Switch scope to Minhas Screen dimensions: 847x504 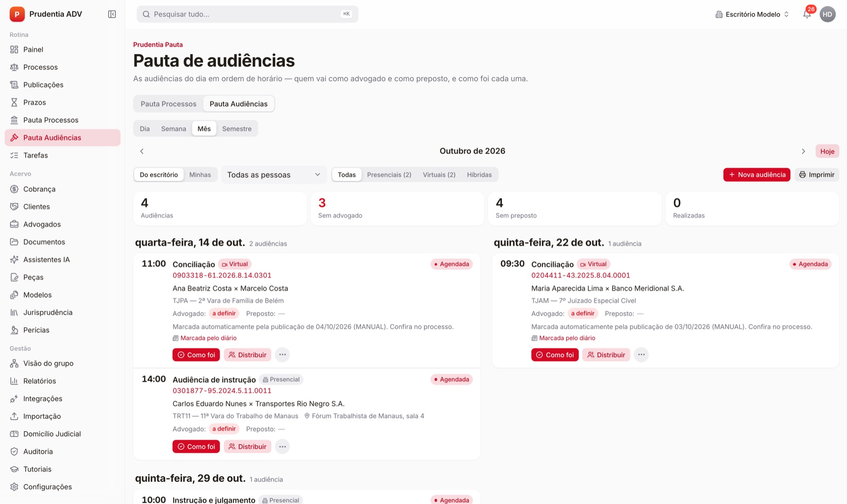[x=200, y=175]
